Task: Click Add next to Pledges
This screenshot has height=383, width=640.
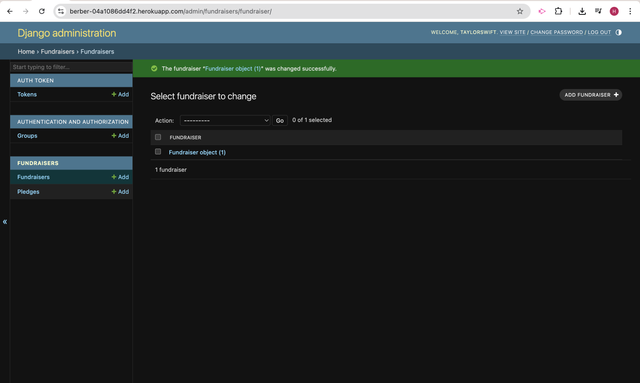Action: pos(120,192)
